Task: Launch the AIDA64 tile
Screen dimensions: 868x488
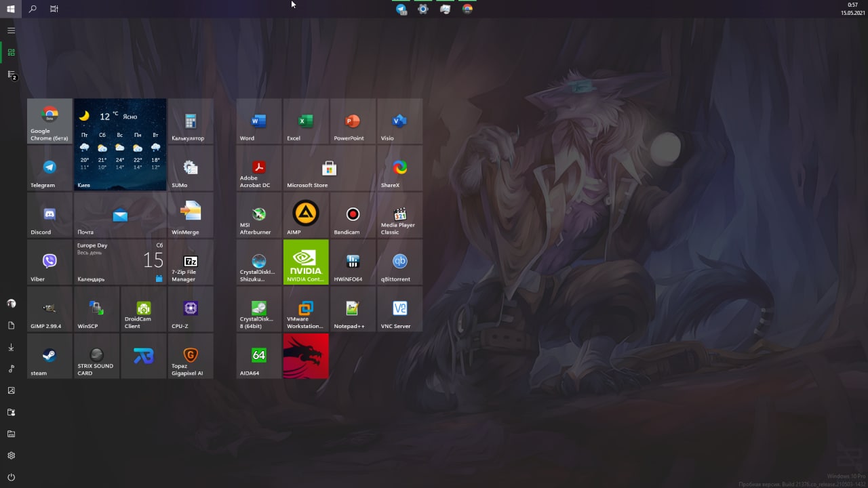Action: pos(258,355)
